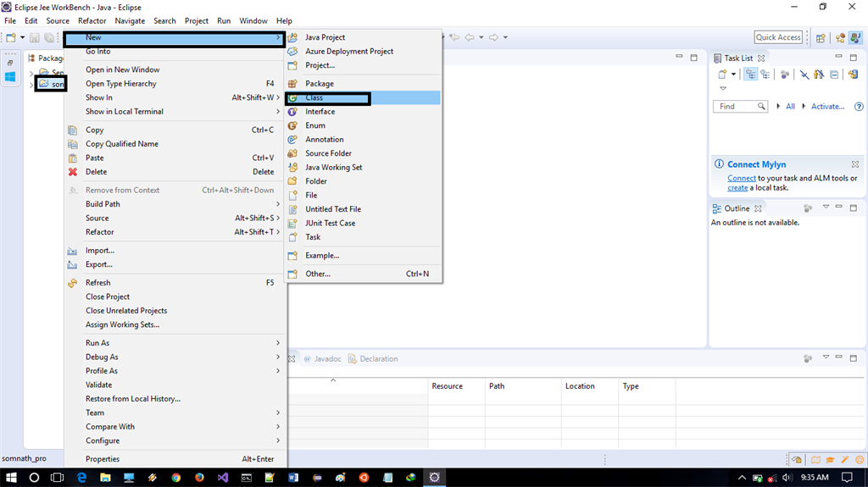This screenshot has height=487, width=868.
Task: Click the Last Edit Location toolbar icon
Action: [454, 37]
